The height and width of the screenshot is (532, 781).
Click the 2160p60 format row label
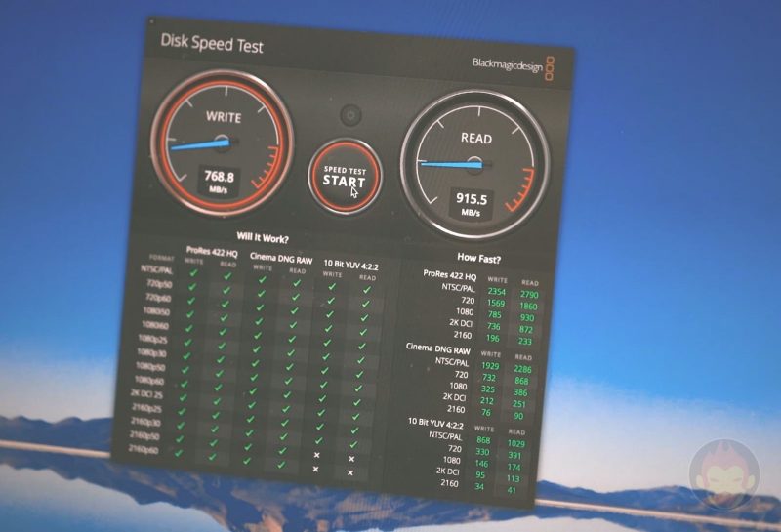pyautogui.click(x=143, y=449)
